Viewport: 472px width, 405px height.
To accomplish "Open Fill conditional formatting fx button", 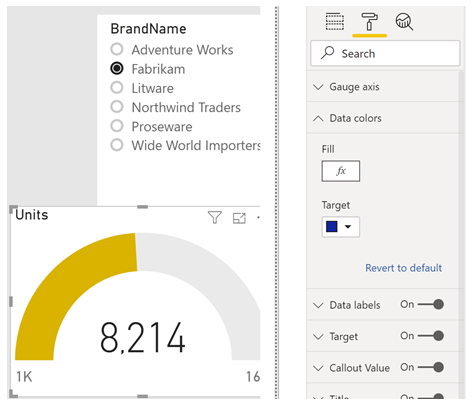I will coord(341,171).
